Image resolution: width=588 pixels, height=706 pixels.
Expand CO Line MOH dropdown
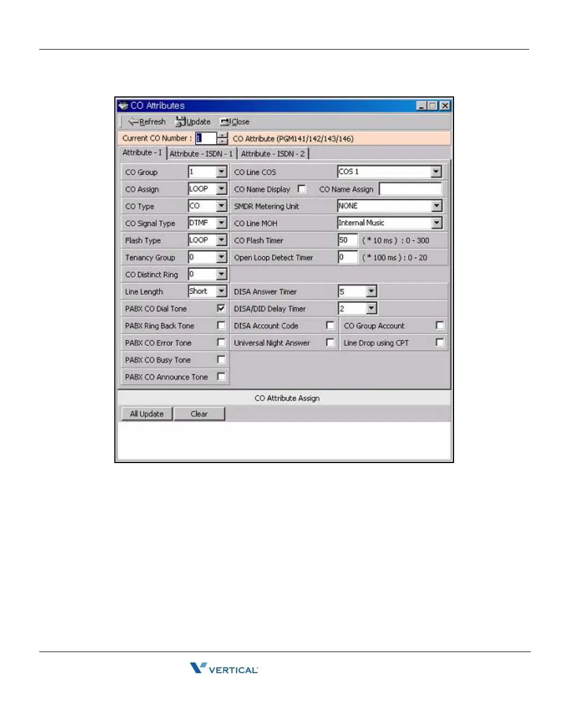436,223
